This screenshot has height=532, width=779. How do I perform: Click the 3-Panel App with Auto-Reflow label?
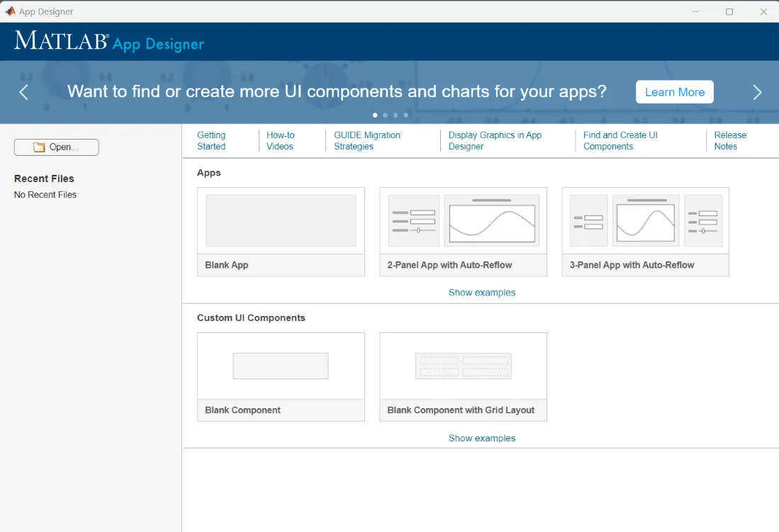[632, 265]
